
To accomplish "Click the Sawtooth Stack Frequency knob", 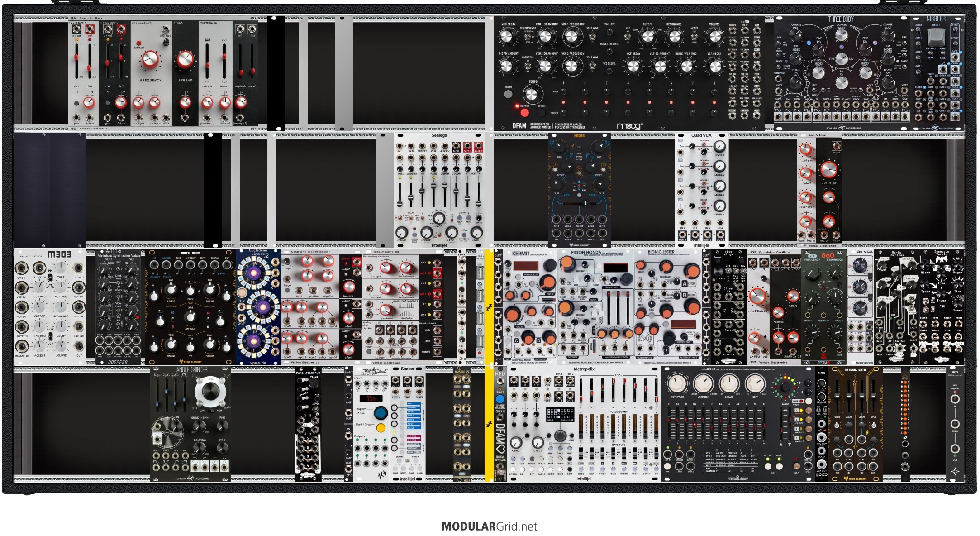I will coord(150,59).
